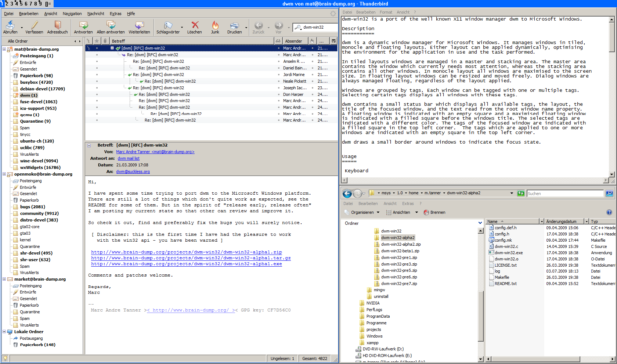
Task: Collapse the mat@brain-dump.org account tree
Action: (x=4, y=49)
